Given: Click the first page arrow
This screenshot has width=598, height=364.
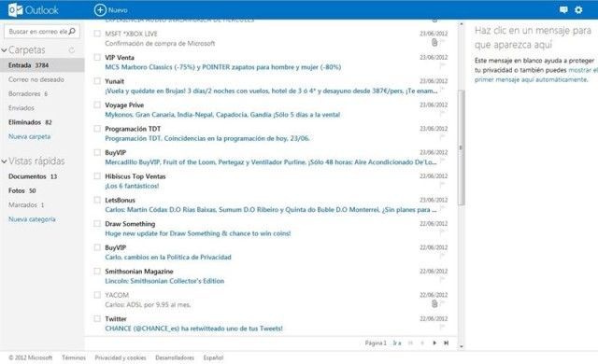Looking at the screenshot, I should point(410,343).
